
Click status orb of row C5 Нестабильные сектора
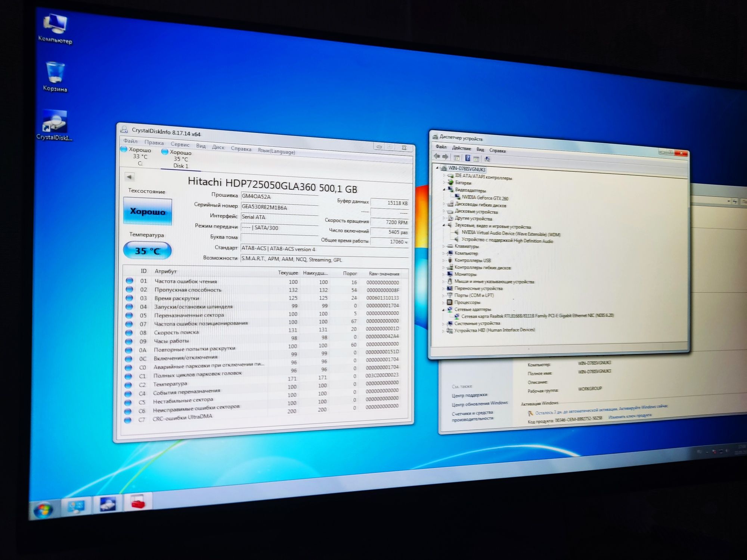(128, 402)
